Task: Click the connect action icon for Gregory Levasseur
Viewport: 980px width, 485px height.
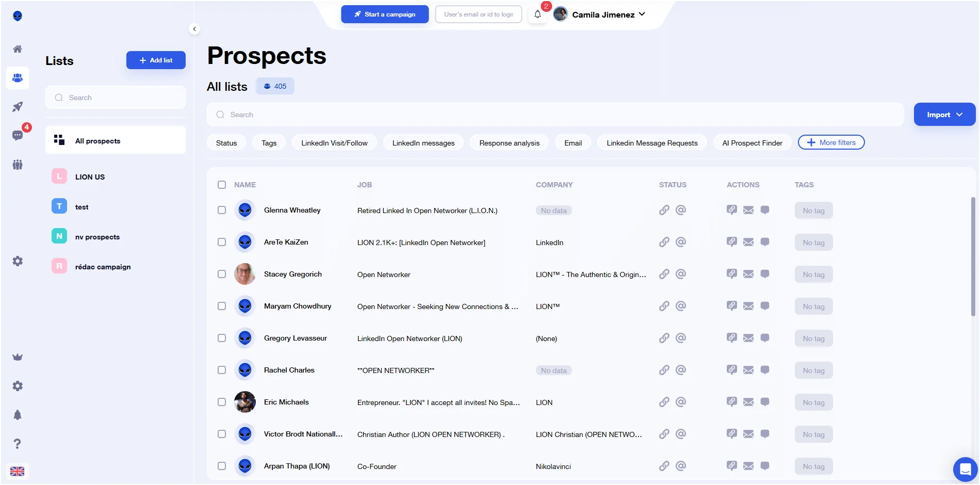Action: [x=731, y=338]
